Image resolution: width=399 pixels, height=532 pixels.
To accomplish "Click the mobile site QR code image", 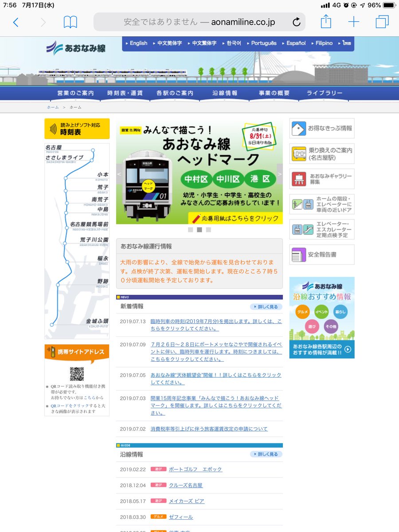I will 77,374.
